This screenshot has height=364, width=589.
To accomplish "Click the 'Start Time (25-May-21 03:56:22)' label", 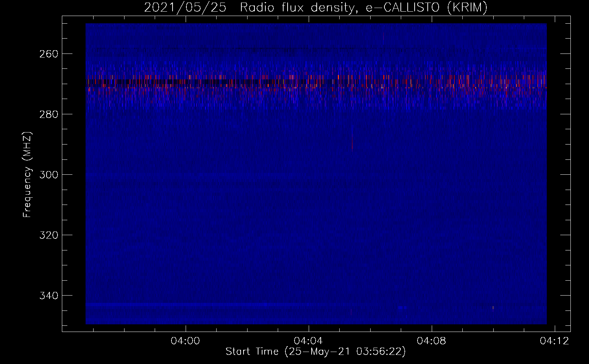I will 316,352.
